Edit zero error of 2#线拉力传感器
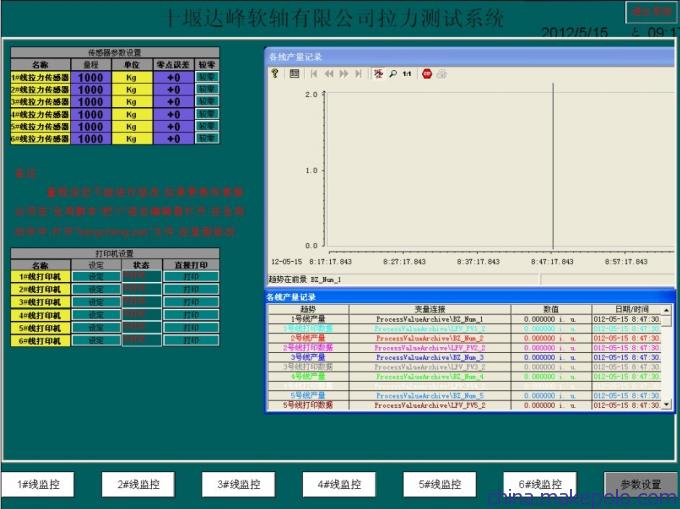This screenshot has width=680, height=509. pyautogui.click(x=173, y=89)
